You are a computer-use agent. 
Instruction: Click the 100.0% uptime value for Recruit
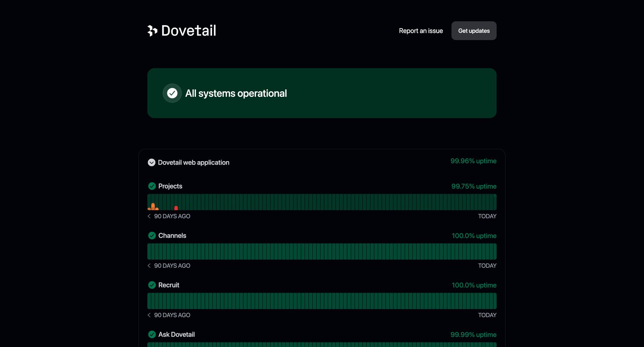point(474,285)
